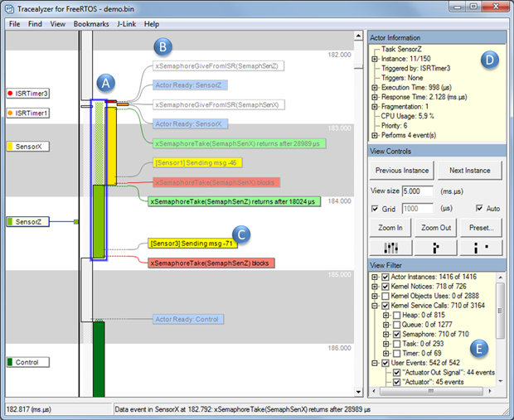The width and height of the screenshot is (514, 420).
Task: Click the third view layout preset icon button
Action: click(481, 248)
